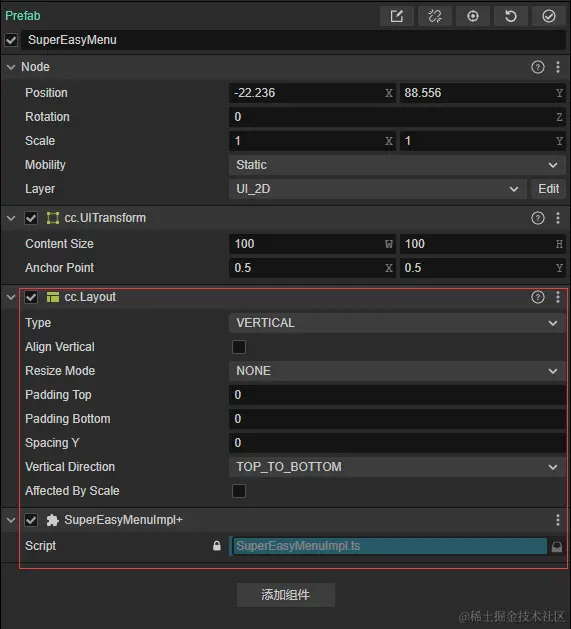The image size is (571, 629).
Task: Uncheck SuperEasyMenu node active checkbox
Action: pyautogui.click(x=11, y=40)
